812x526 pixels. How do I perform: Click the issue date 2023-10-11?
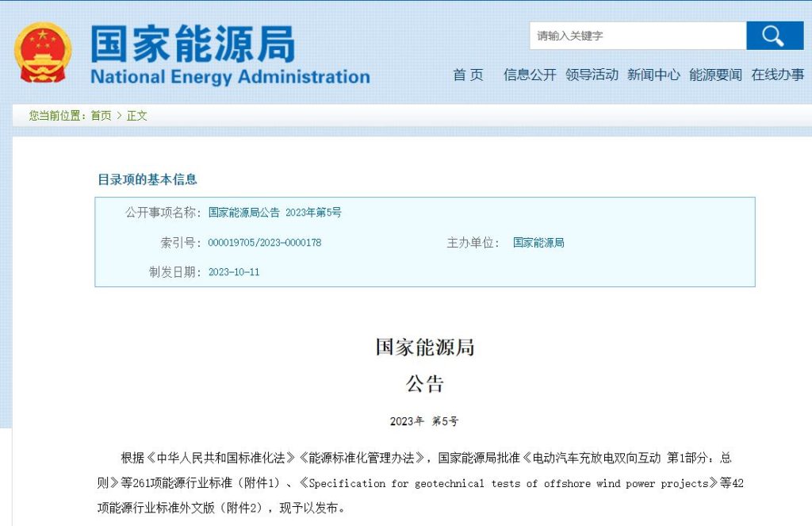[233, 272]
